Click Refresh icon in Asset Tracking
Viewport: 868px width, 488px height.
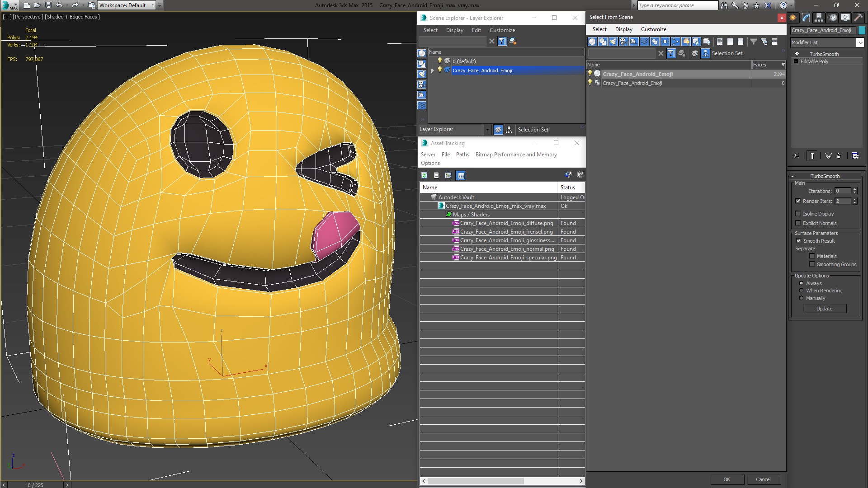(x=424, y=175)
